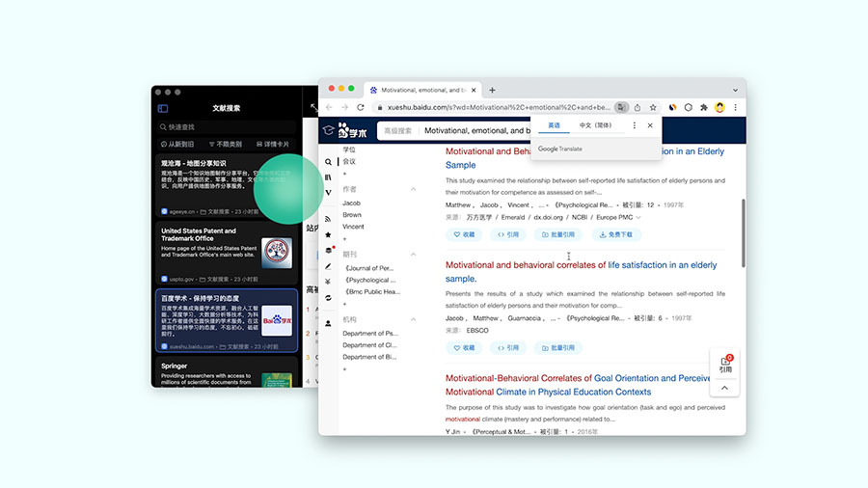868x488 pixels.
Task: Click the RSS feed icon in left sidebar
Action: [329, 219]
